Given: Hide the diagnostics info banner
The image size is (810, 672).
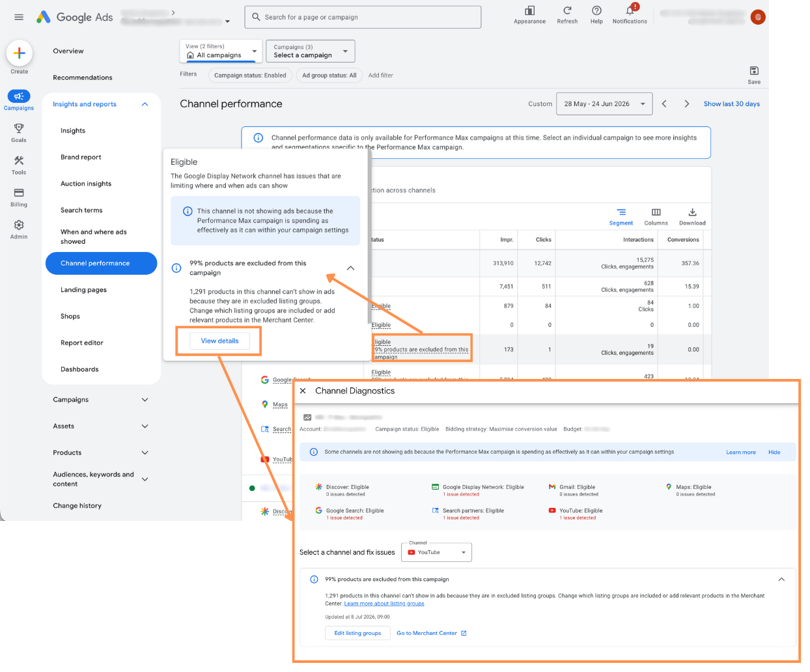Looking at the screenshot, I should click(x=774, y=452).
